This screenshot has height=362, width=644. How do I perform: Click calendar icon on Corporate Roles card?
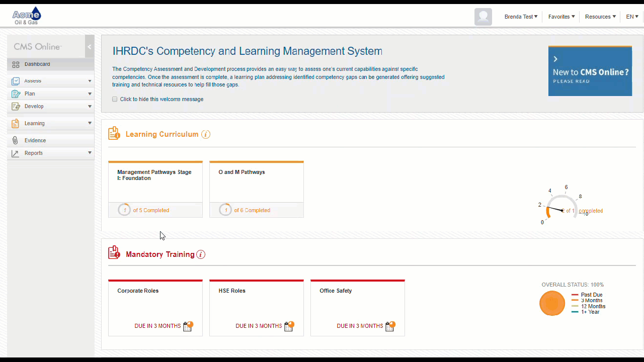click(188, 326)
